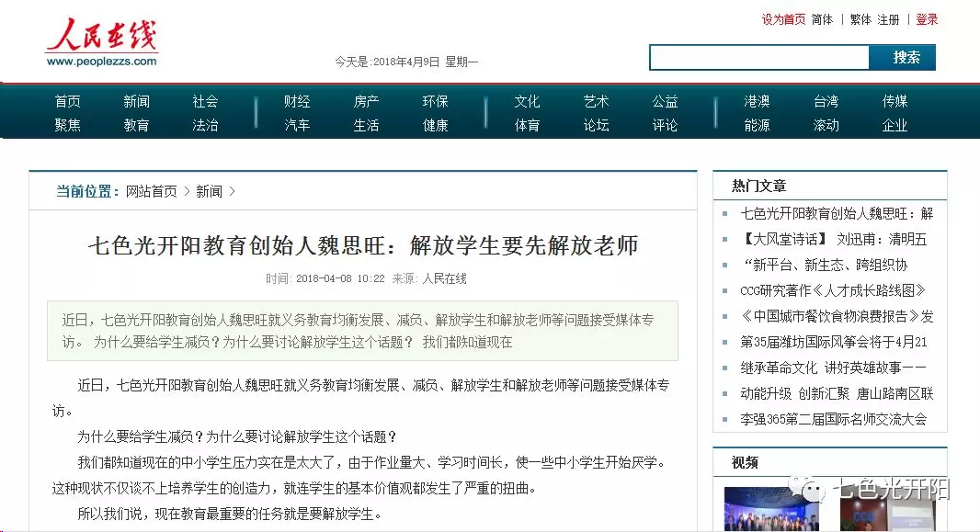The image size is (980, 532).
Task: Click 设为首页 link at top
Action: pyautogui.click(x=783, y=19)
